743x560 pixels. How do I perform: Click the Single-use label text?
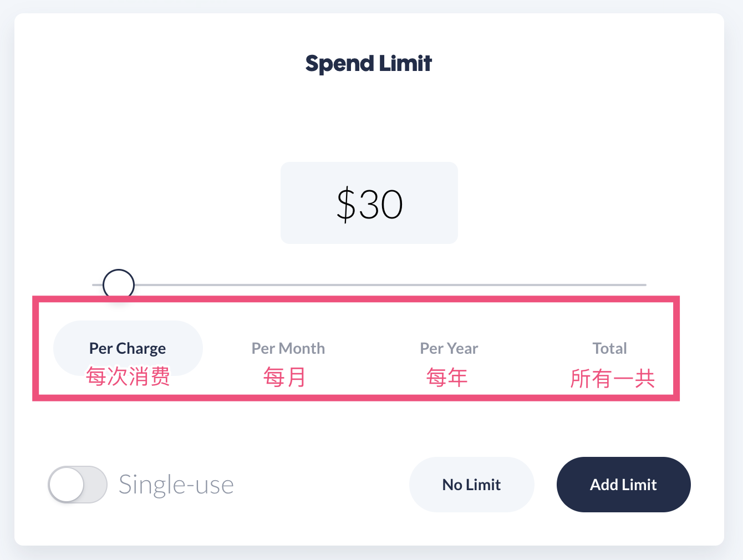tap(176, 484)
